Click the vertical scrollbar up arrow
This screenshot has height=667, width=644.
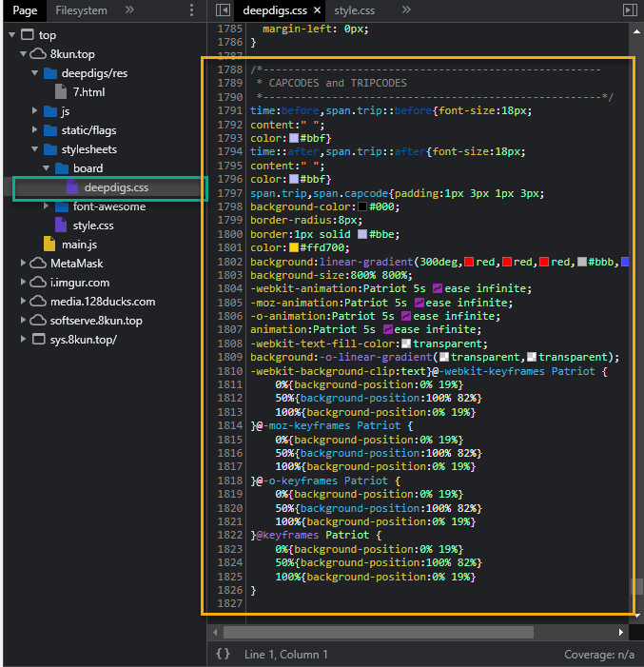(636, 31)
